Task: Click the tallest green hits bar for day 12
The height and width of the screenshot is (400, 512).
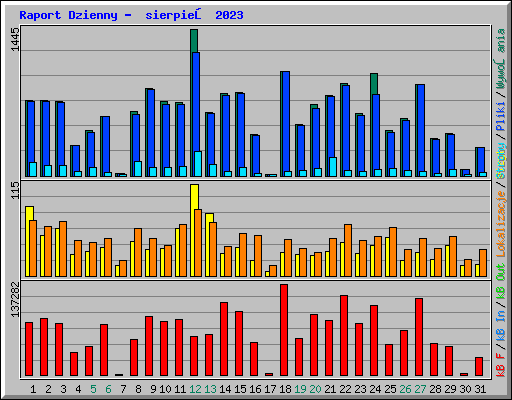Action: (x=194, y=40)
